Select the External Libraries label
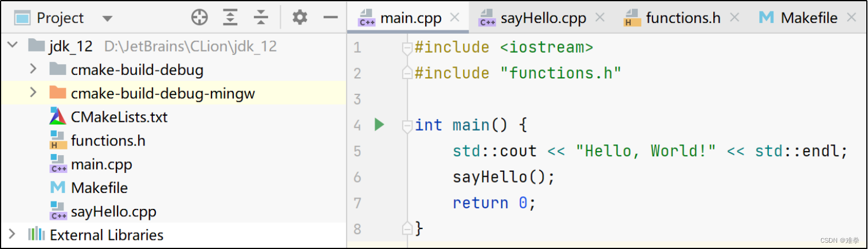Image resolution: width=868 pixels, height=249 pixels. 107,235
